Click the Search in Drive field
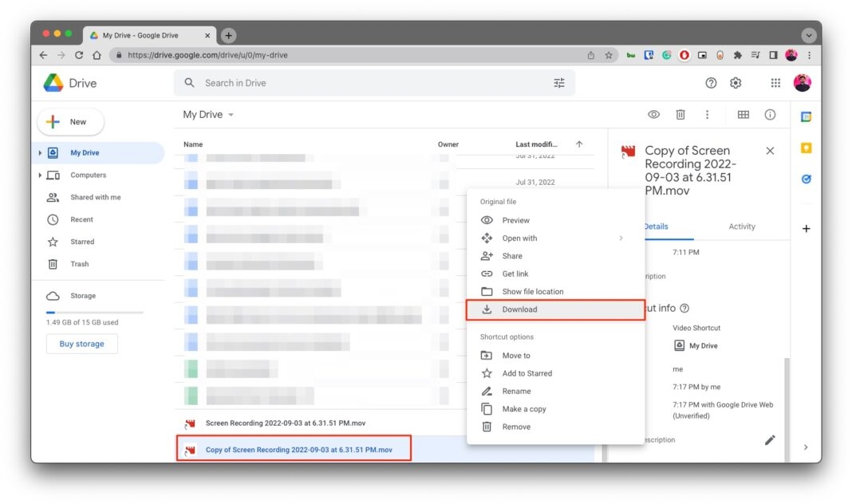The image size is (852, 504). 367,83
